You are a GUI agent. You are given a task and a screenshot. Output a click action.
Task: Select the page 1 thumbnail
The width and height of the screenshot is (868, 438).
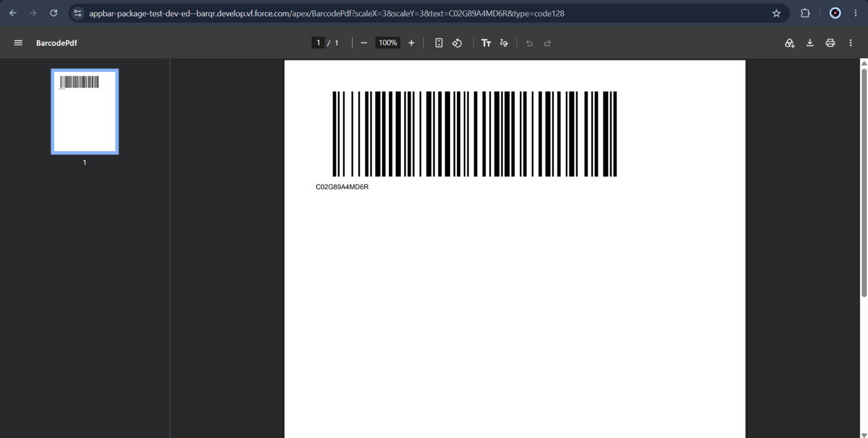[x=85, y=111]
